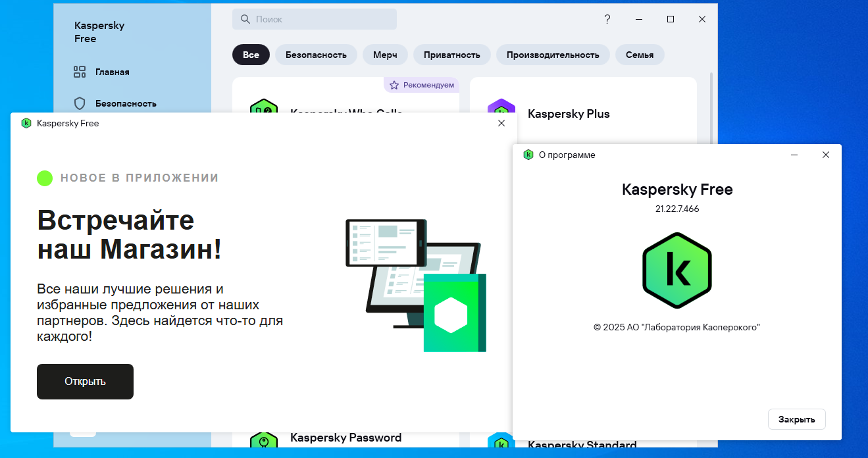Open the Kaspersky Password product icon
The width and height of the screenshot is (868, 458).
coord(264,441)
